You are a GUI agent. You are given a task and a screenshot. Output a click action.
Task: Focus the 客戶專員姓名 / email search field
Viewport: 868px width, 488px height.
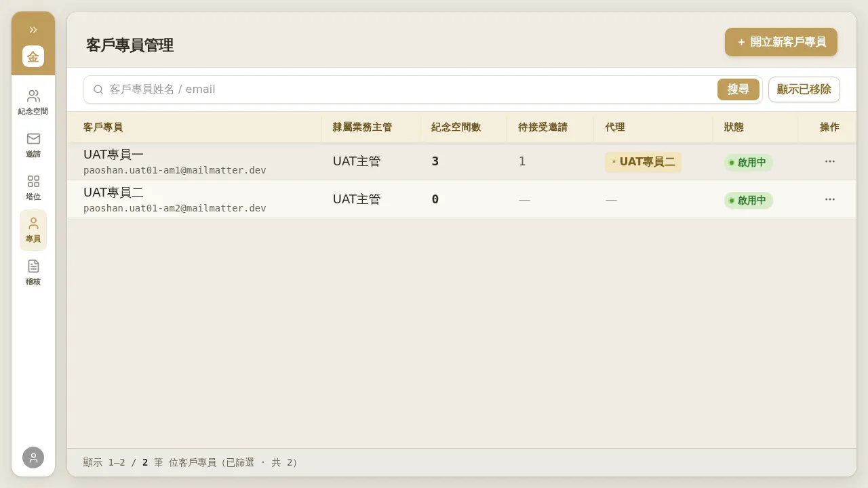click(x=410, y=89)
